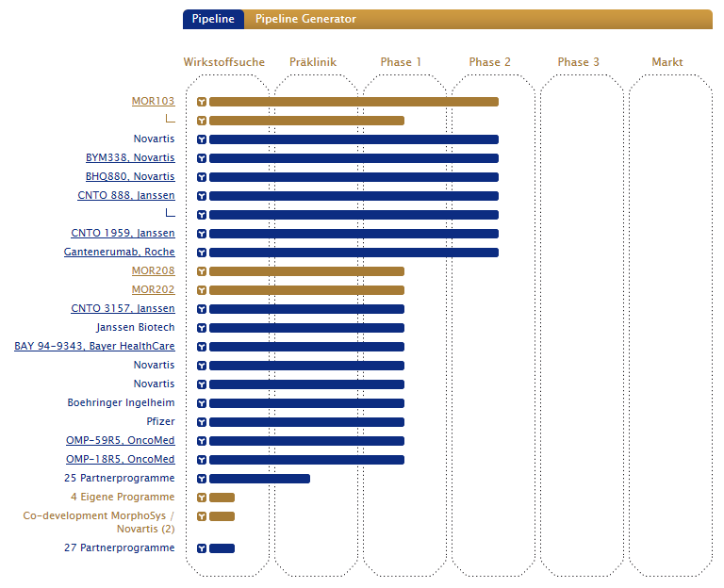The image size is (724, 588).
Task: Click the Phase 3 column header
Action: [579, 62]
